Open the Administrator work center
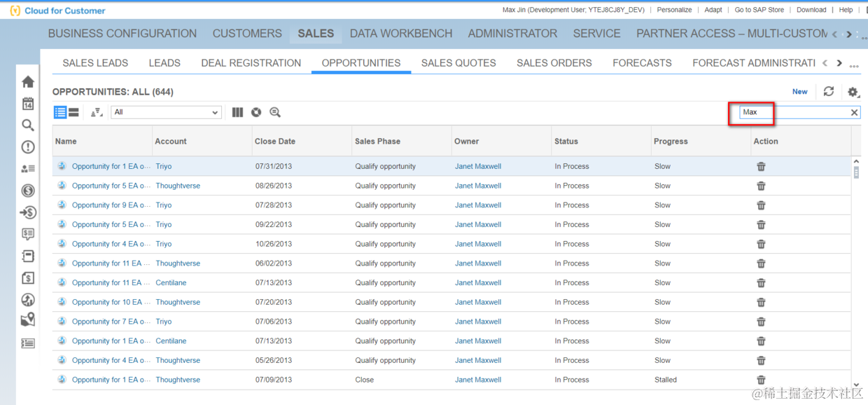 pos(512,34)
